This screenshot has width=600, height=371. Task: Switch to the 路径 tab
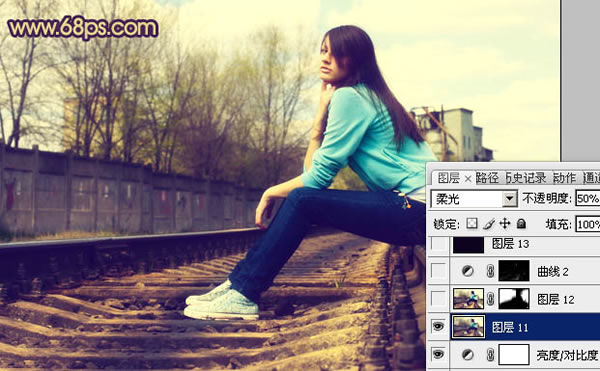tap(487, 178)
